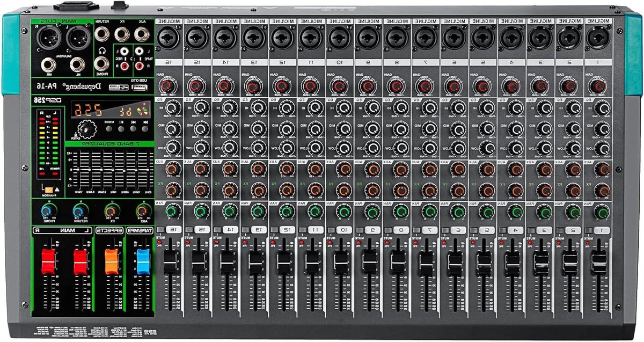Click the MAIN R red fader
644x342 pixels.
[x=49, y=261]
